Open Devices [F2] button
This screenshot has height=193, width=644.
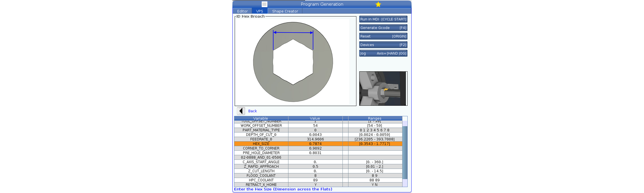383,45
